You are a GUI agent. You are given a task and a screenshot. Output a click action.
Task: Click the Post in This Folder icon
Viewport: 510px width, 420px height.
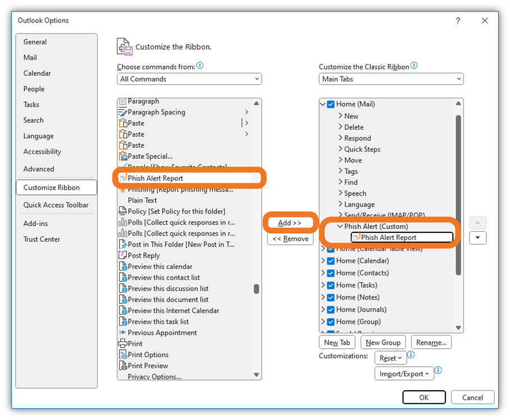coord(123,244)
